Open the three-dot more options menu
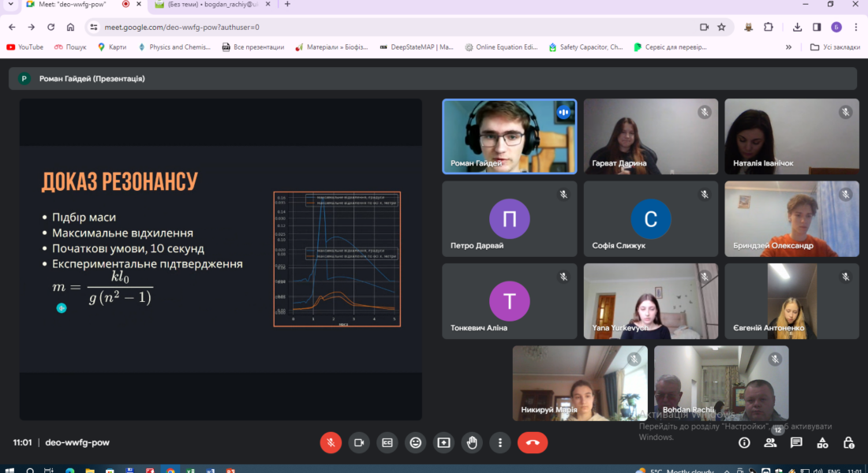Image resolution: width=868 pixels, height=473 pixels. pyautogui.click(x=499, y=442)
